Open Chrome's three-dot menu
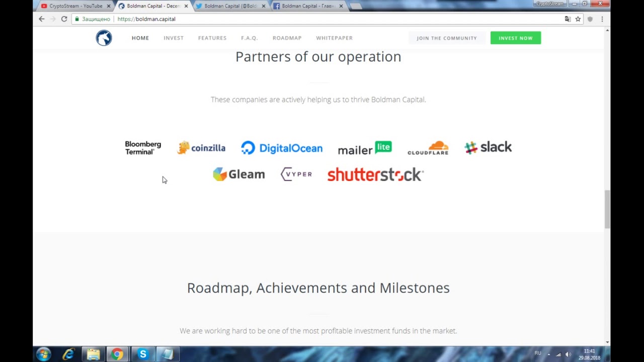This screenshot has height=362, width=644. pos(602,19)
